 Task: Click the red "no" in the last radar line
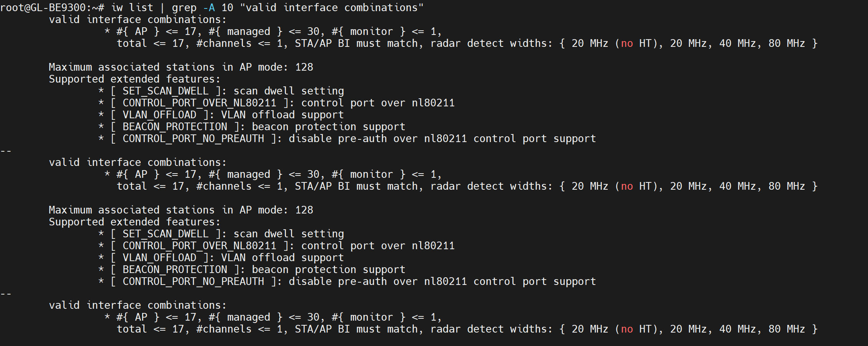[627, 329]
